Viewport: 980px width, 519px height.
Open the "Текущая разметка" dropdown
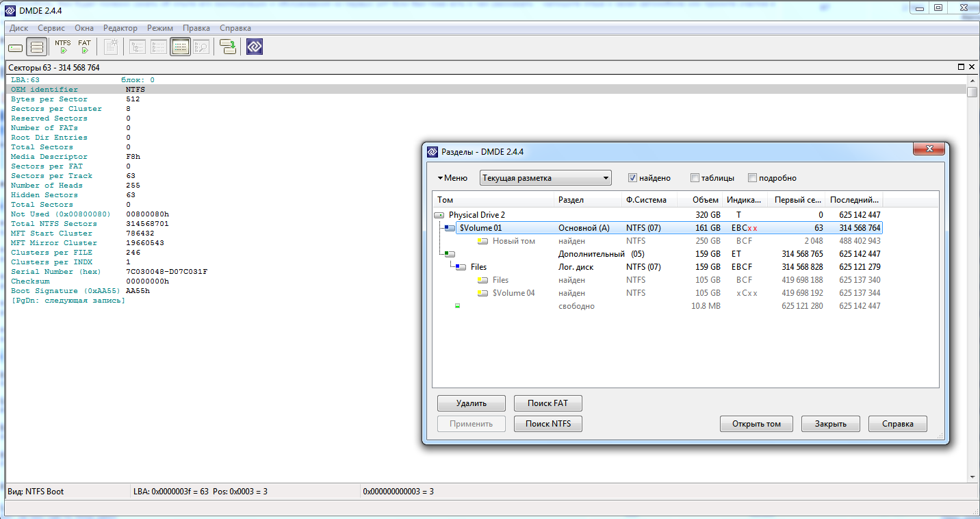point(545,178)
